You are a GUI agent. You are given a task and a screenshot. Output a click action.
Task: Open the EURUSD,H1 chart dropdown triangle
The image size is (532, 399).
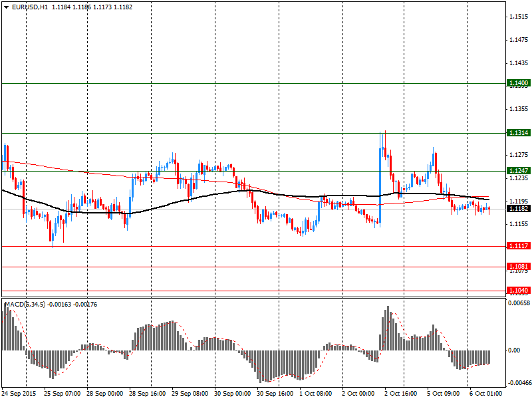7,7
